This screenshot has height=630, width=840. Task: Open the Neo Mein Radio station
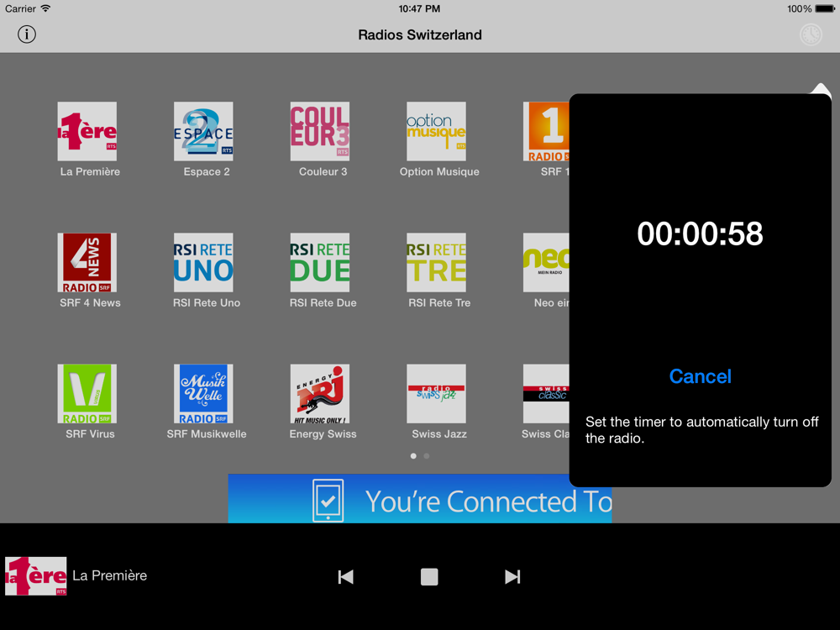(546, 262)
